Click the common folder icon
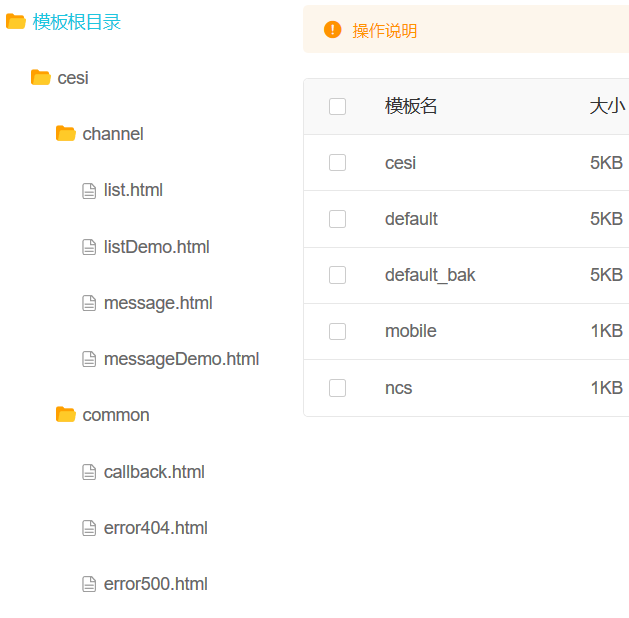This screenshot has height=618, width=629. 65,415
